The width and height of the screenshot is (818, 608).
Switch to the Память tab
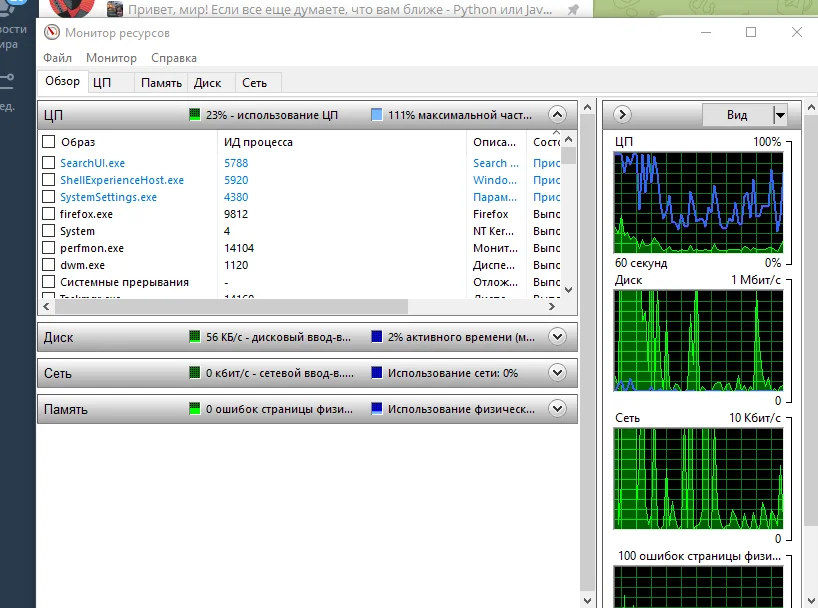coord(161,83)
